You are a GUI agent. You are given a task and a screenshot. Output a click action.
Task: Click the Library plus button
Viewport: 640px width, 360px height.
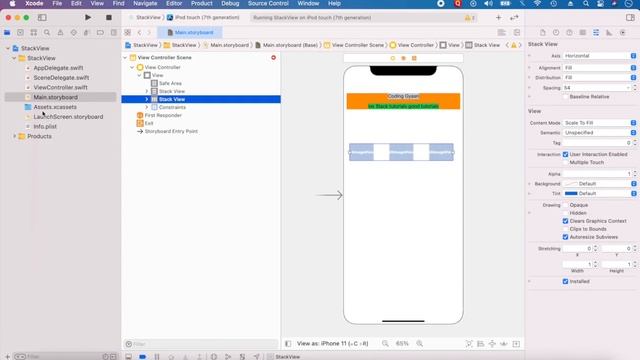[x=498, y=18]
